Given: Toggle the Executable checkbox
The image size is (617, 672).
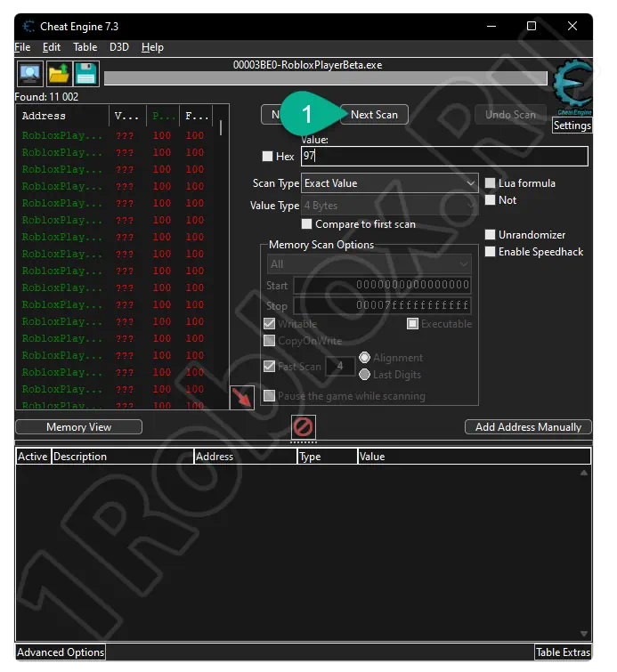Looking at the screenshot, I should pos(412,324).
